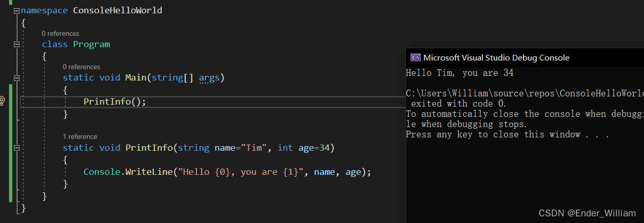Show the "1 reference" list above PrintInfo

pyautogui.click(x=80, y=137)
